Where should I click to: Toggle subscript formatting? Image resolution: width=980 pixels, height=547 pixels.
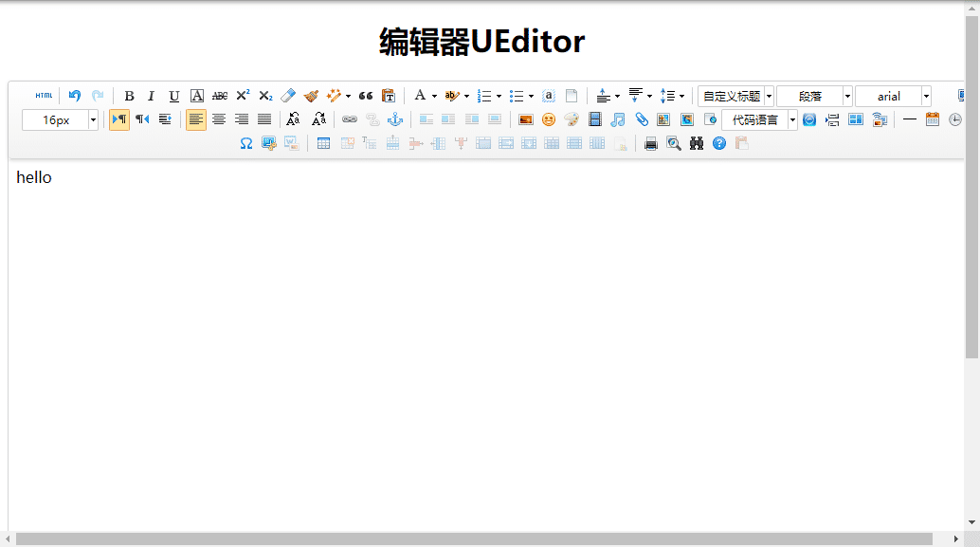point(265,96)
